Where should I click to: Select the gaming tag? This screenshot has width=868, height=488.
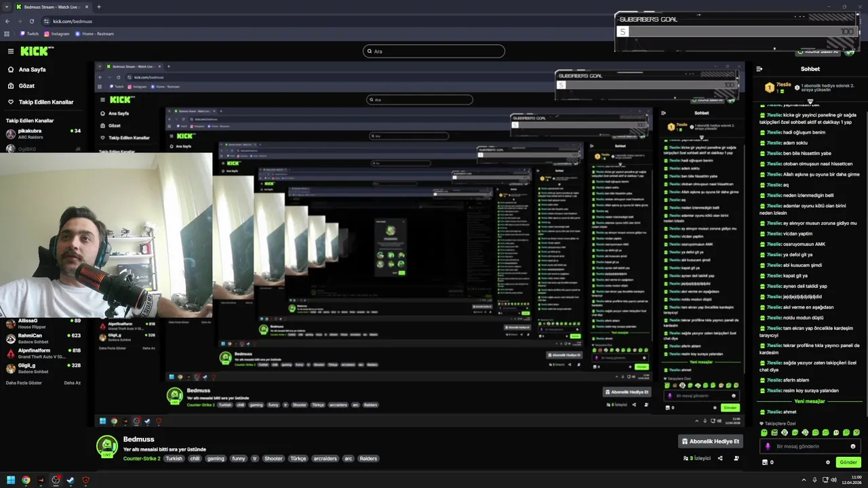(x=216, y=459)
